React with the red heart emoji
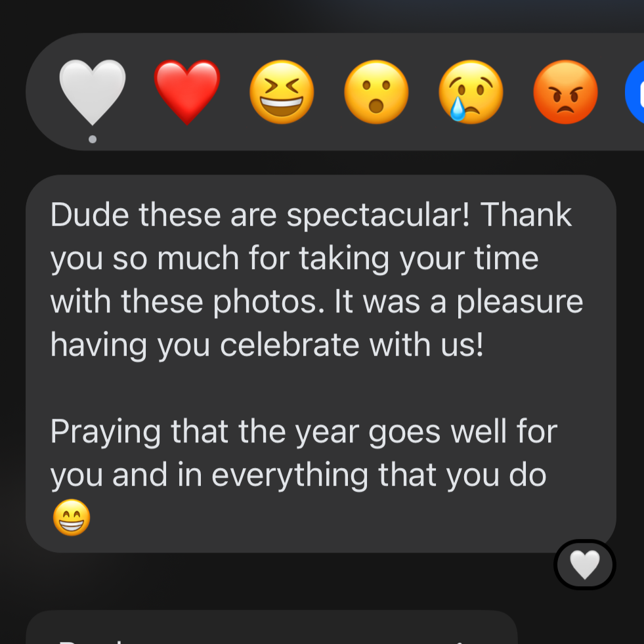Image resolution: width=644 pixels, height=644 pixels. [x=187, y=92]
